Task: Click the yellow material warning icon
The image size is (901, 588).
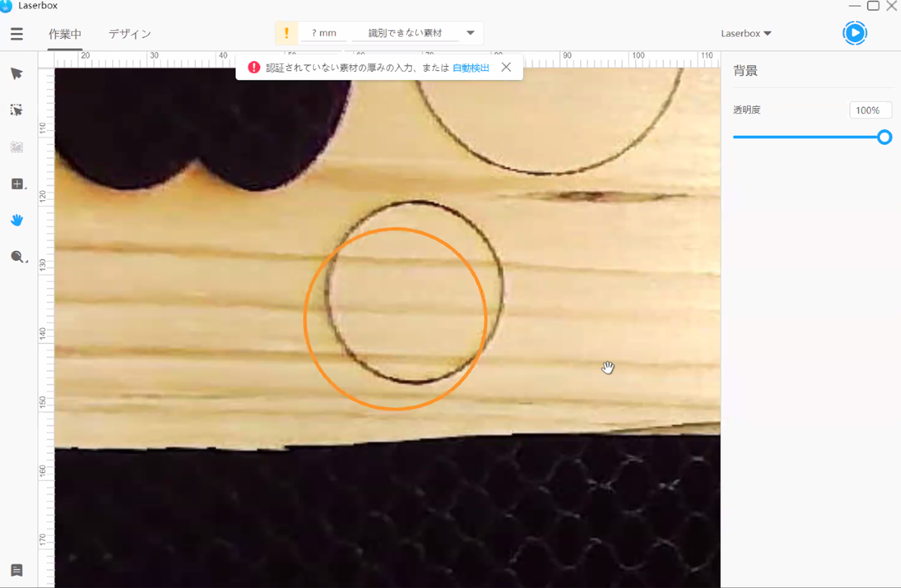Action: pyautogui.click(x=286, y=33)
